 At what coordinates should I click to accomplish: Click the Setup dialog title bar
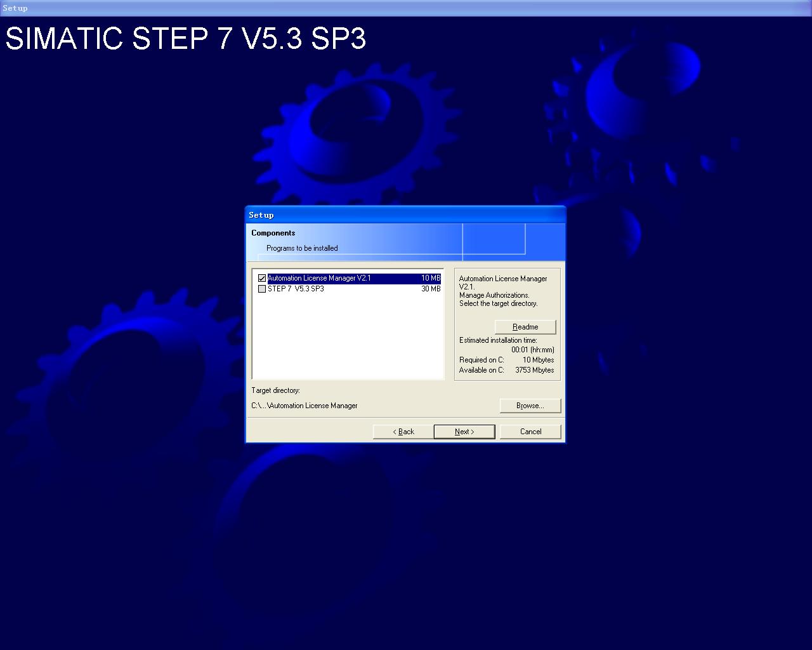point(405,215)
